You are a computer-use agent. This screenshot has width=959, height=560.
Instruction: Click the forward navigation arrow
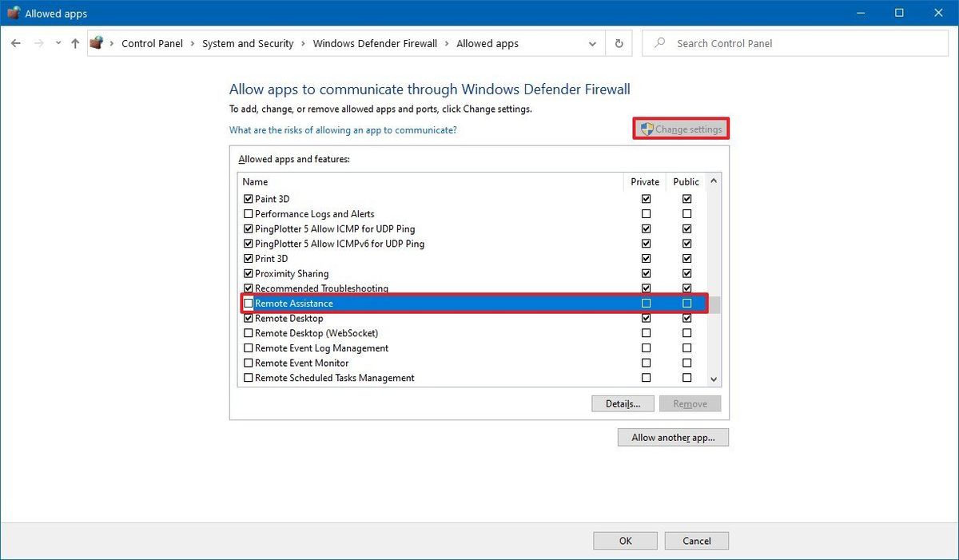(38, 43)
